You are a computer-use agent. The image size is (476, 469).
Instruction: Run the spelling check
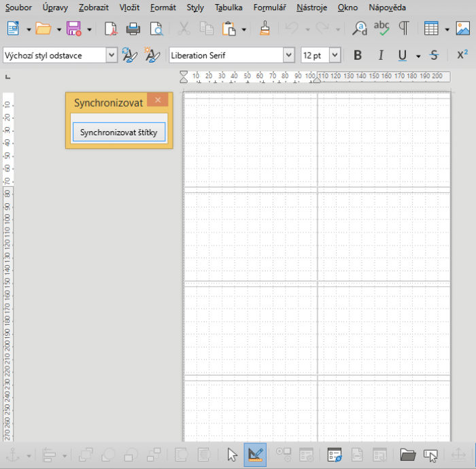pos(381,29)
